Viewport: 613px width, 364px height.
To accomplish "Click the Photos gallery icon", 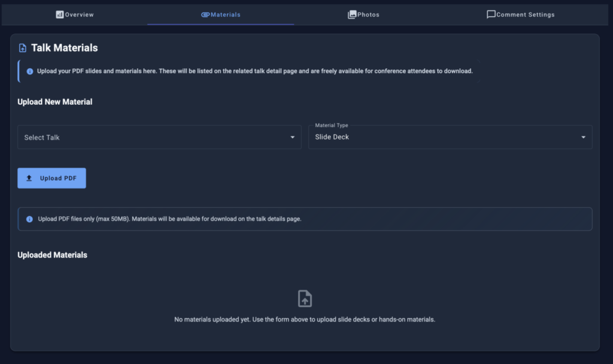I will (352, 15).
